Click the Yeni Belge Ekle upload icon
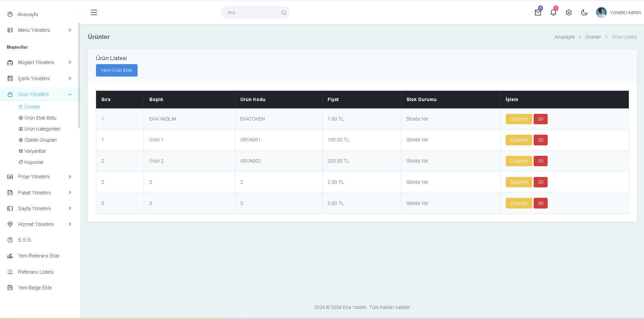Image resolution: width=644 pixels, height=319 pixels. (10, 288)
